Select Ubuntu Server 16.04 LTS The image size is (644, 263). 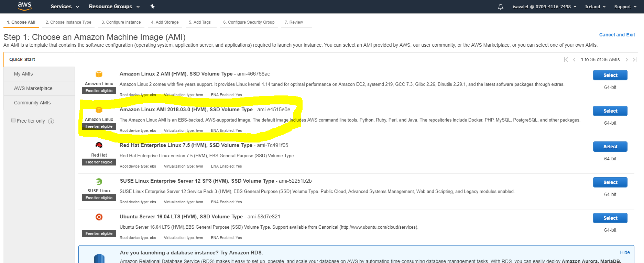[x=610, y=218]
